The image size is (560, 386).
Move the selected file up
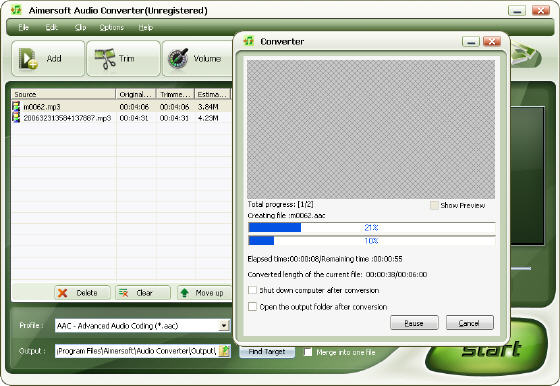point(204,293)
